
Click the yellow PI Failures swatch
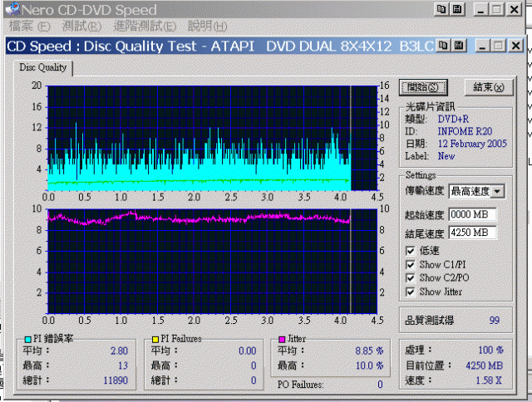(155, 339)
